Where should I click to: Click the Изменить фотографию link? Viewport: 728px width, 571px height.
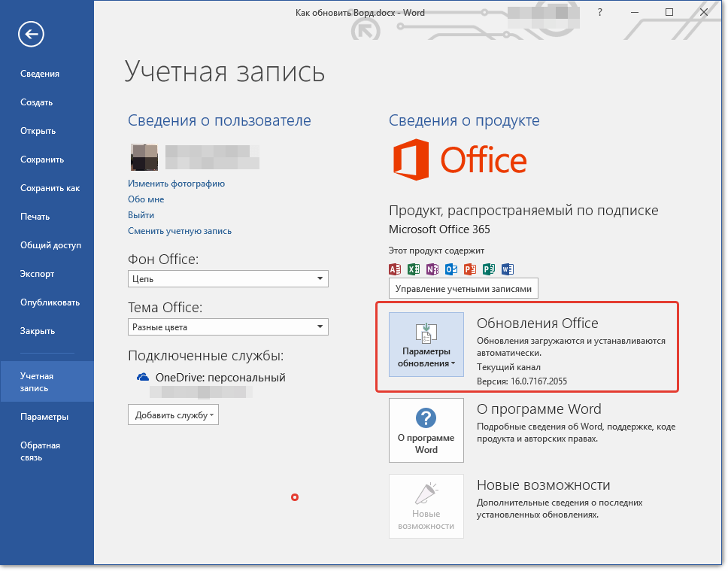click(x=177, y=184)
